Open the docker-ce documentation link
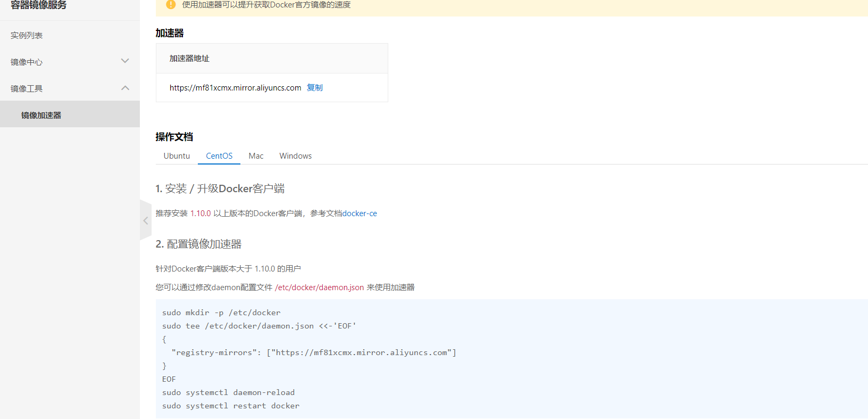The image size is (868, 419). pos(360,213)
